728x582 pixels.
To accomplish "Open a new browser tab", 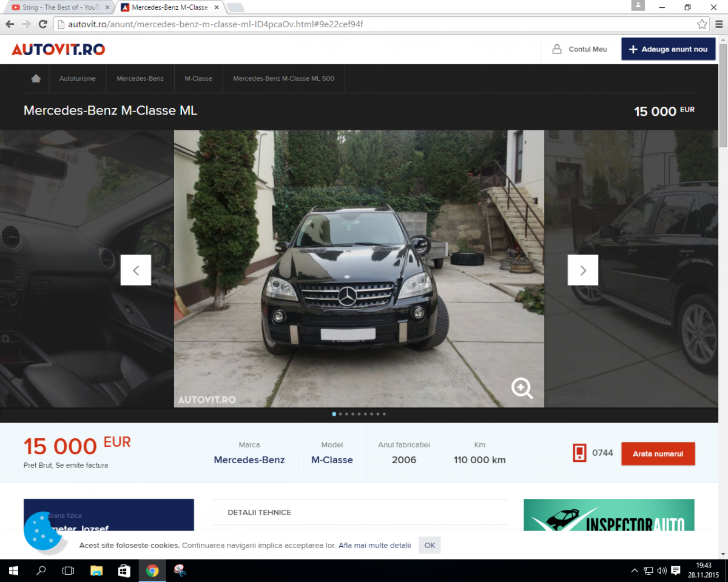I will pyautogui.click(x=235, y=8).
